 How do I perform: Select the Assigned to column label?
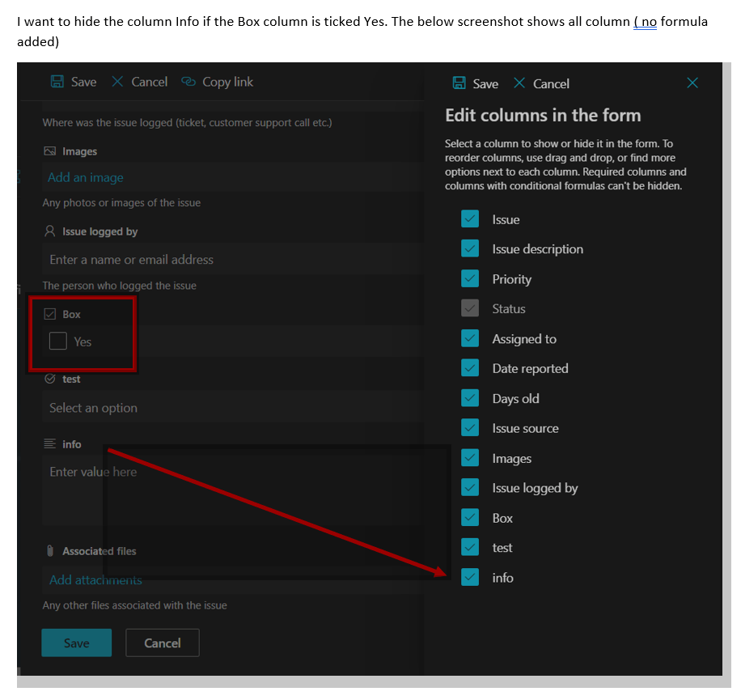(x=524, y=339)
